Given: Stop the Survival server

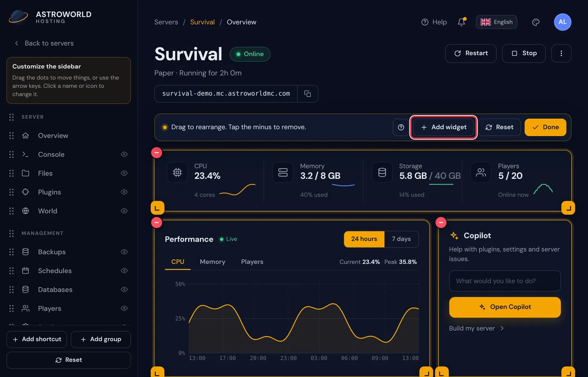Looking at the screenshot, I should [x=524, y=53].
